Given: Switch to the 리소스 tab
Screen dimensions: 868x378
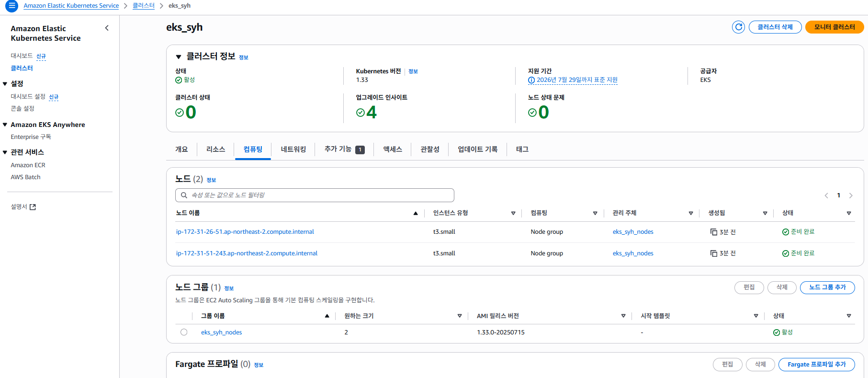Looking at the screenshot, I should point(215,149).
